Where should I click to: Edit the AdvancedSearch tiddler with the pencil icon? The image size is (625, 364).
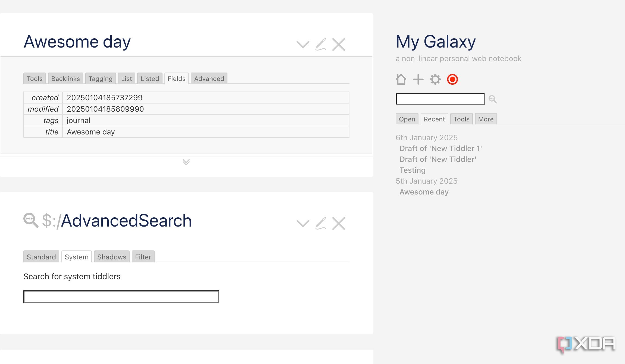coord(321,223)
